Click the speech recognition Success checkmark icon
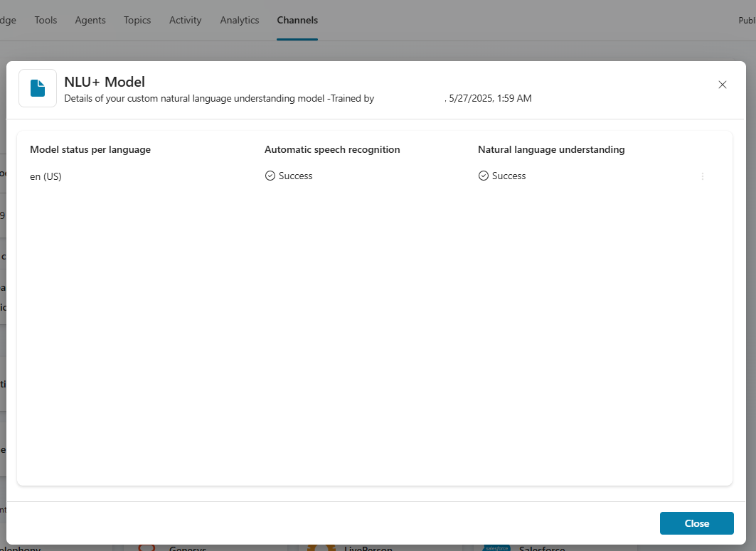Image resolution: width=756 pixels, height=551 pixels. tap(270, 176)
